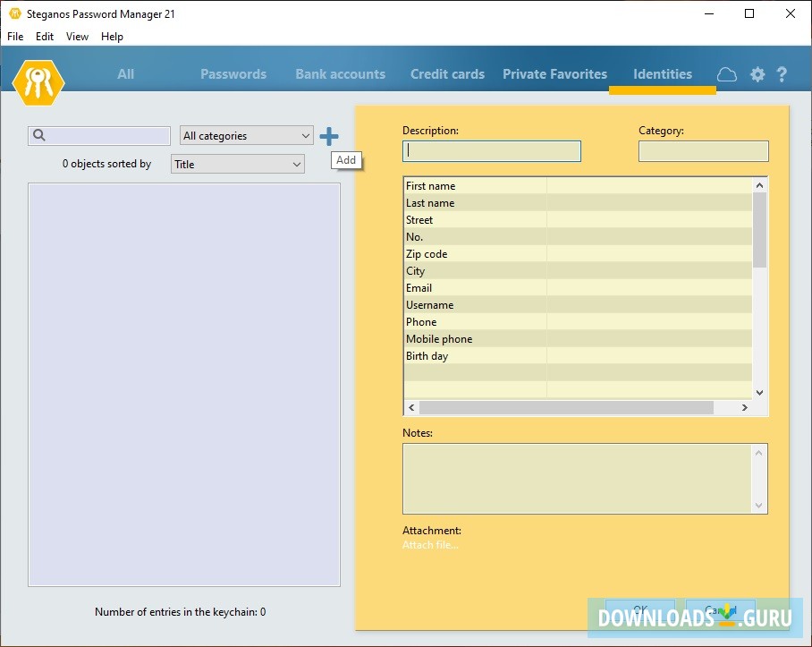Click the Add plus icon

(329, 136)
